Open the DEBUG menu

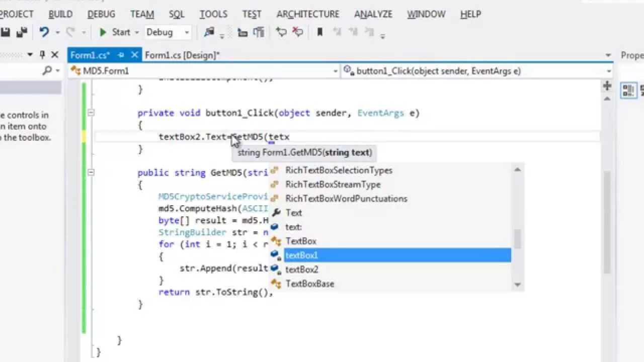point(101,14)
